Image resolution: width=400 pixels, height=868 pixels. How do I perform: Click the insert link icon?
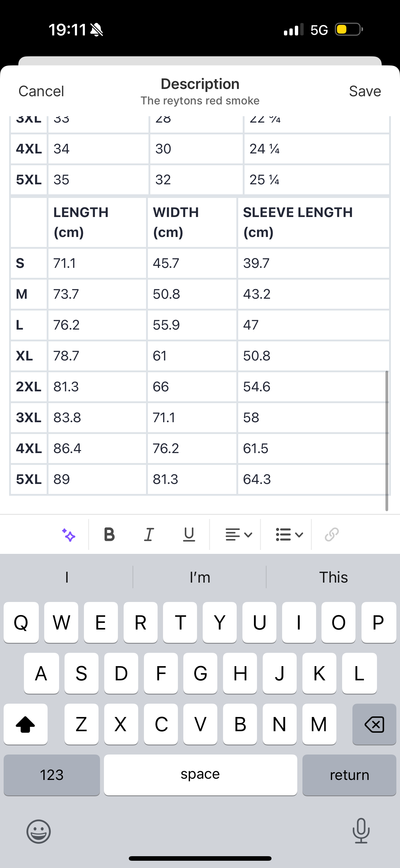tap(332, 534)
